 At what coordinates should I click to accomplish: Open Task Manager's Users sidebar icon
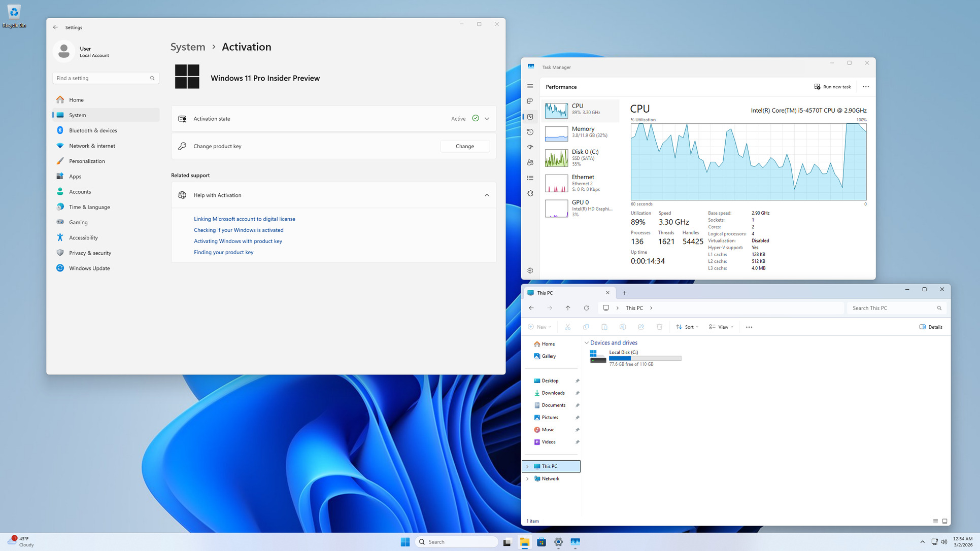[x=530, y=162]
